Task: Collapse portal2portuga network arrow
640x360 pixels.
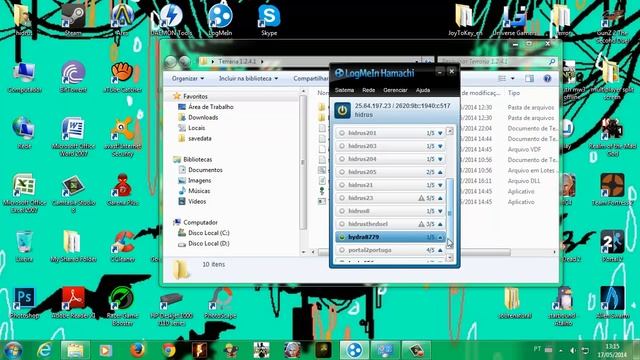Action: pyautogui.click(x=440, y=250)
